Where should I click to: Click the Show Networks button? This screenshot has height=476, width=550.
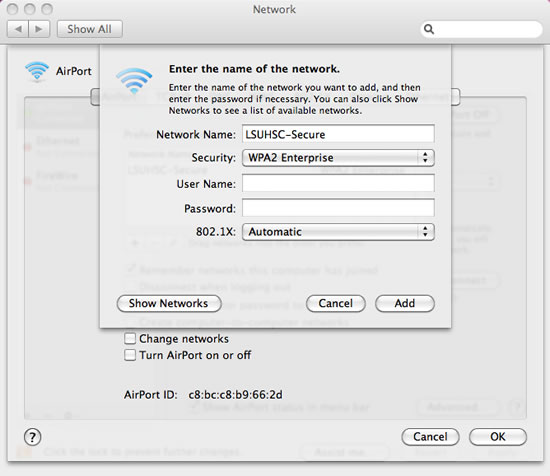tap(169, 303)
